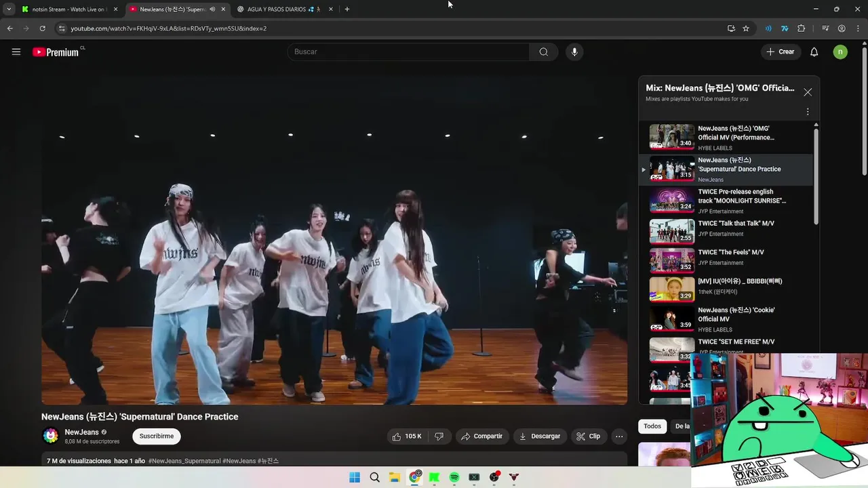Click the Crear create button
The width and height of the screenshot is (868, 488).
point(781,52)
